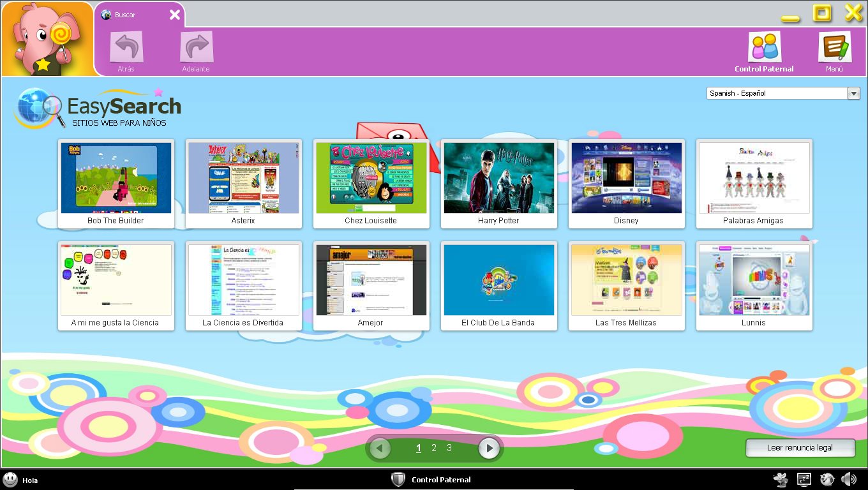Image resolution: width=868 pixels, height=490 pixels.
Task: Minimize the window with the yellow bar button
Action: [x=790, y=19]
